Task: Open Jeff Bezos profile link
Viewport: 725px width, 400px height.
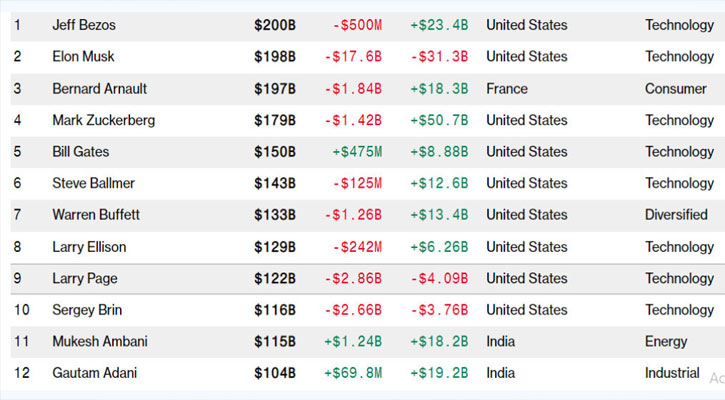Action: click(83, 25)
